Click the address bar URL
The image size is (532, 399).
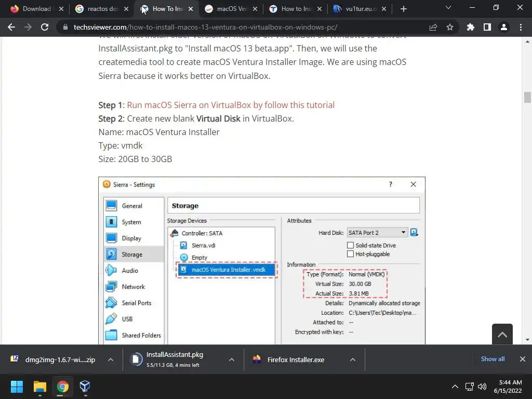205,27
